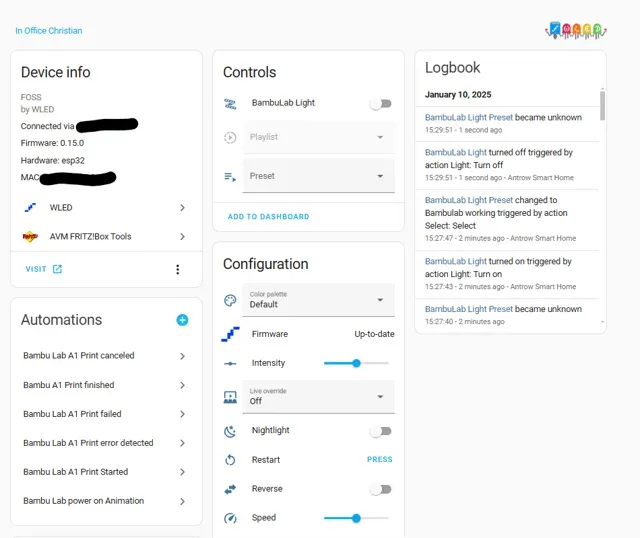
Task: Click ADD TO DASHBOARD button
Action: pos(269,217)
